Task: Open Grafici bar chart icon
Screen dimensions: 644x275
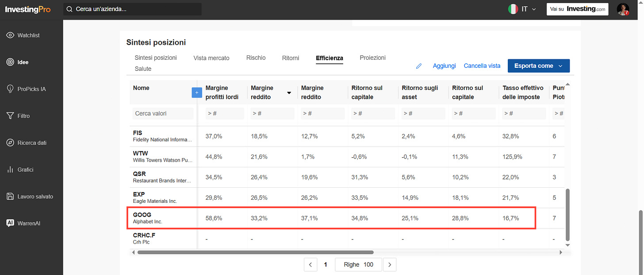Action: pyautogui.click(x=10, y=170)
